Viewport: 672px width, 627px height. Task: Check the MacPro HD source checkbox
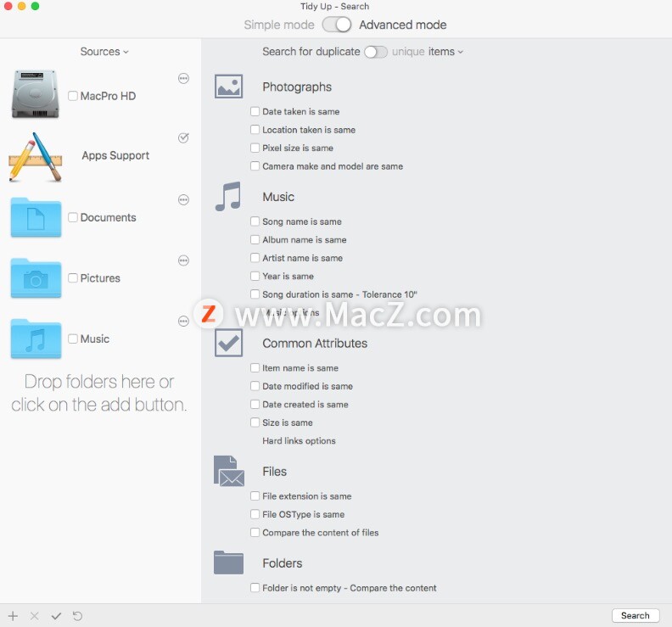[73, 96]
